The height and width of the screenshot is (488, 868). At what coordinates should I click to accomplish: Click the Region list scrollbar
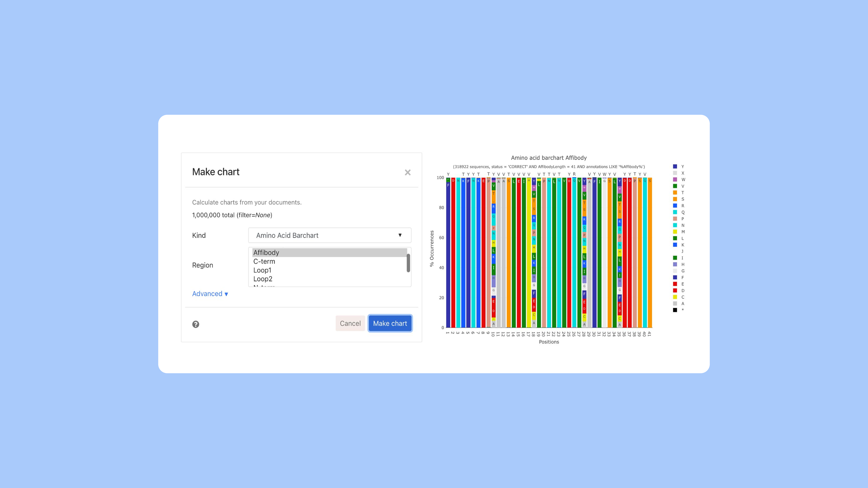tap(408, 263)
